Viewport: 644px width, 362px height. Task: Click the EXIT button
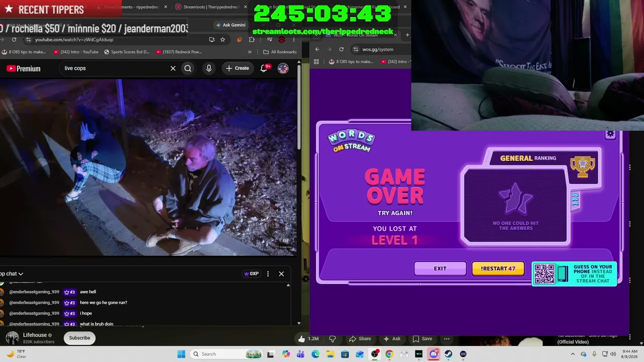[440, 268]
